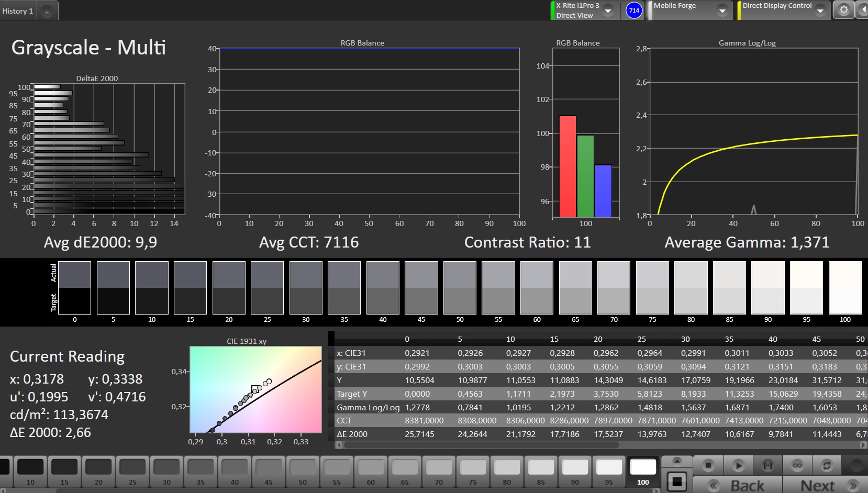Add a new history tab with plus

point(47,12)
